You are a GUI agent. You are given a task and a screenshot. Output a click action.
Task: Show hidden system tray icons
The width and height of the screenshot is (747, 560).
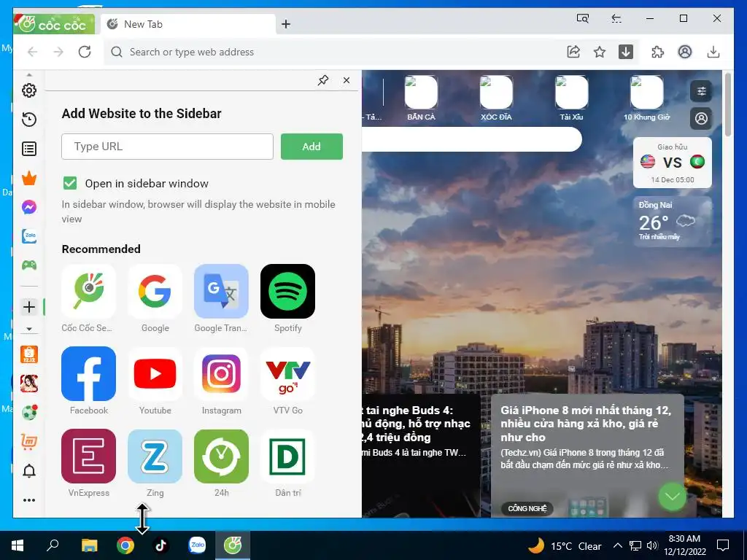(617, 545)
